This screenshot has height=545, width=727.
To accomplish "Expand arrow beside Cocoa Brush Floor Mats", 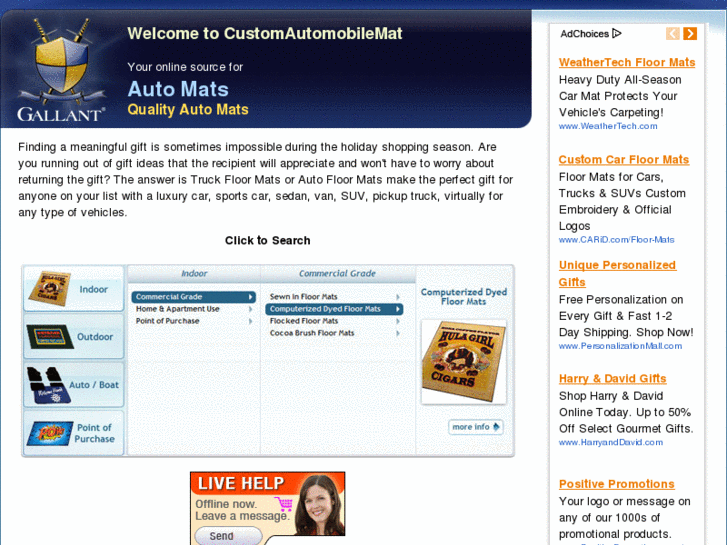I will point(398,333).
